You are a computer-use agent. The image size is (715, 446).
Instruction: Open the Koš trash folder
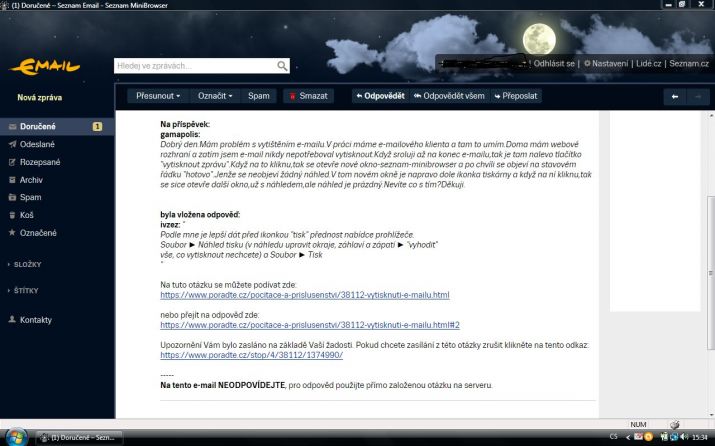[26, 215]
